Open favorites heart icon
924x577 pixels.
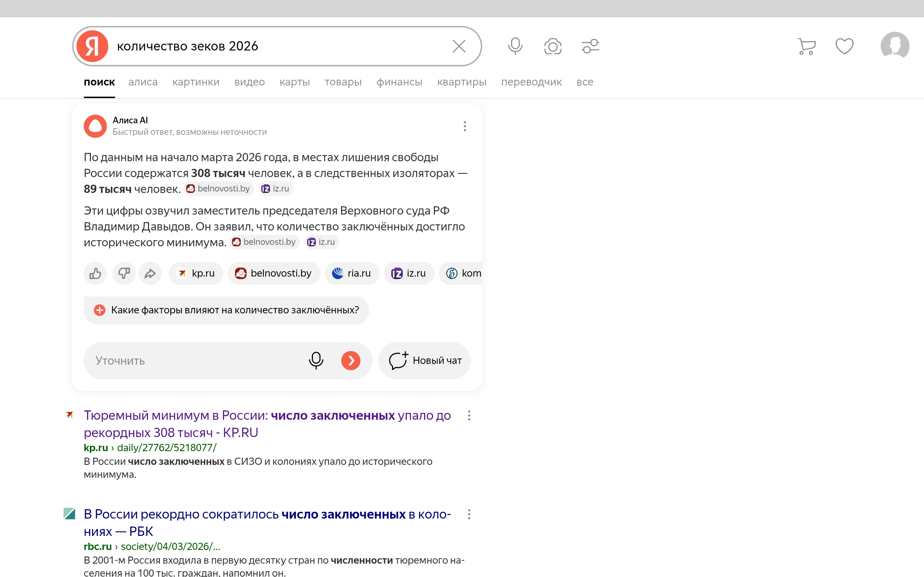point(844,46)
